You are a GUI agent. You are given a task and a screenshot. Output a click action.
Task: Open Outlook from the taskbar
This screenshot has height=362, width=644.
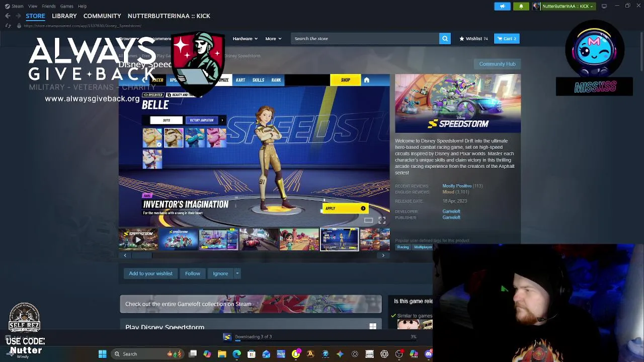coord(266,354)
